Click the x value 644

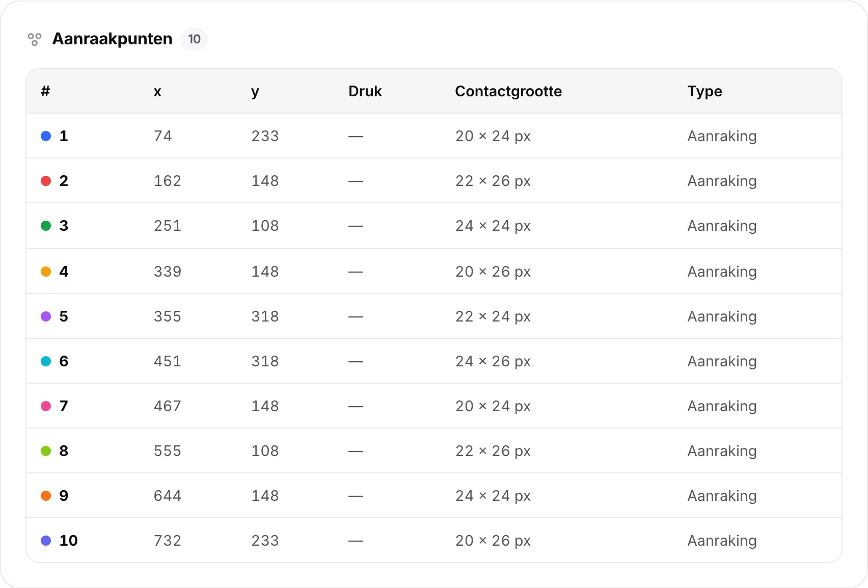[x=168, y=496]
